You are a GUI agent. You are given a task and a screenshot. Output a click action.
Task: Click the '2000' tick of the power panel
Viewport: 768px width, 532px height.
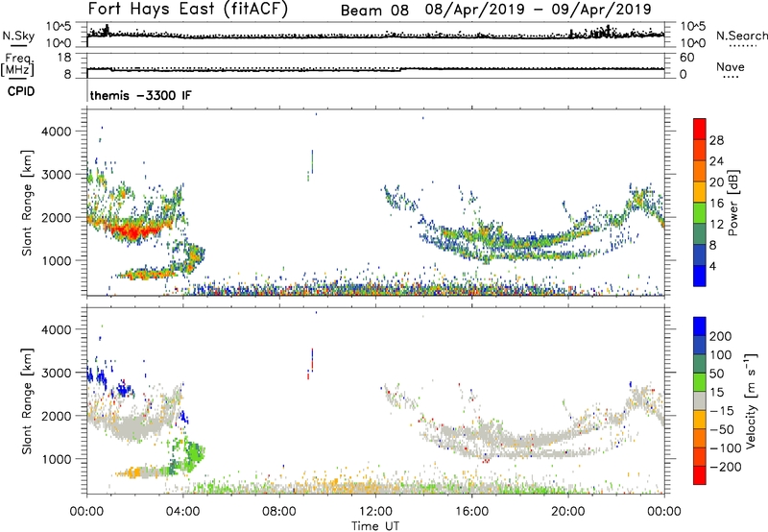56,217
